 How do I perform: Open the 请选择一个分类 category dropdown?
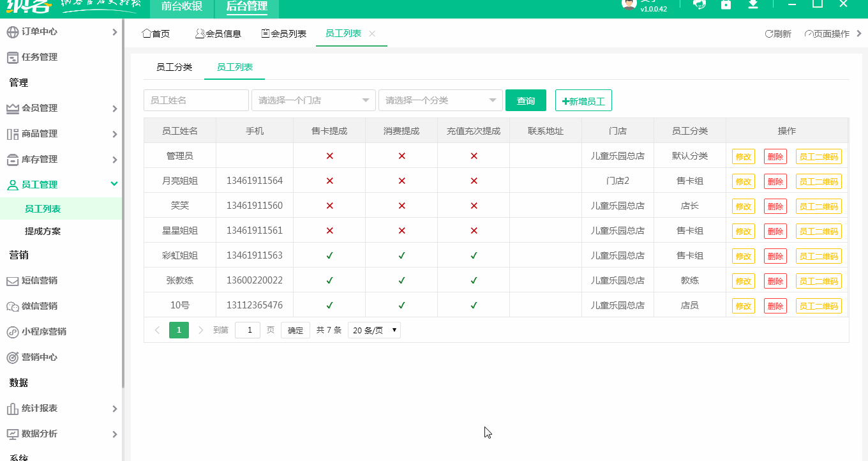click(x=440, y=100)
